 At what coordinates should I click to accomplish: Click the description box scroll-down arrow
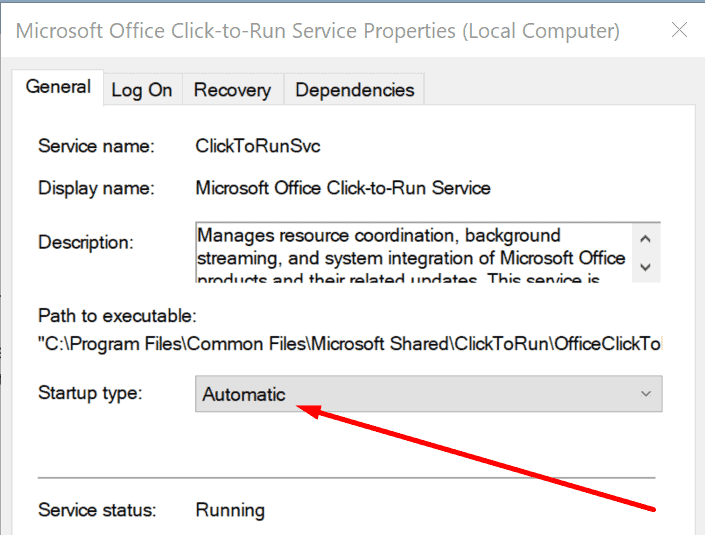(x=646, y=267)
